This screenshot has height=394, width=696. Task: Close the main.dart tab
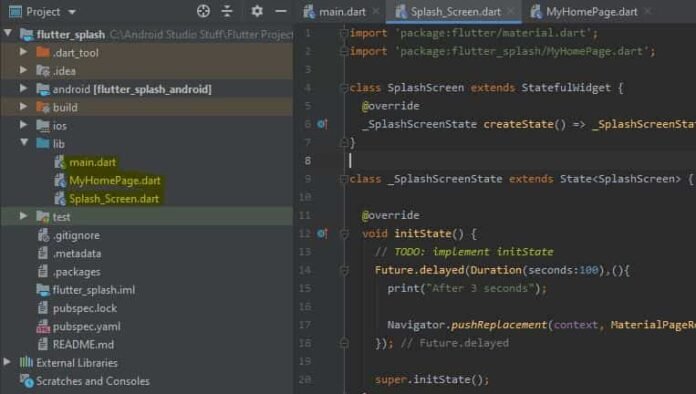click(x=376, y=12)
